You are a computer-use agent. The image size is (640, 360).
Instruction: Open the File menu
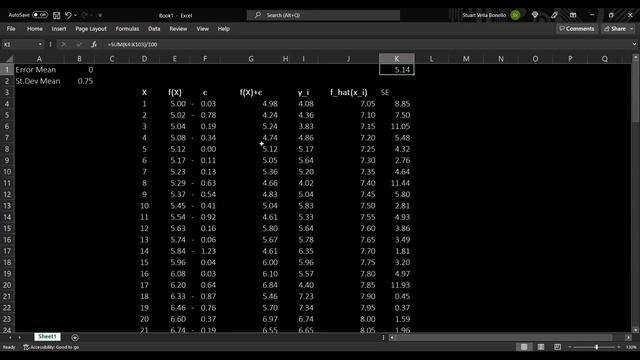coord(11,29)
